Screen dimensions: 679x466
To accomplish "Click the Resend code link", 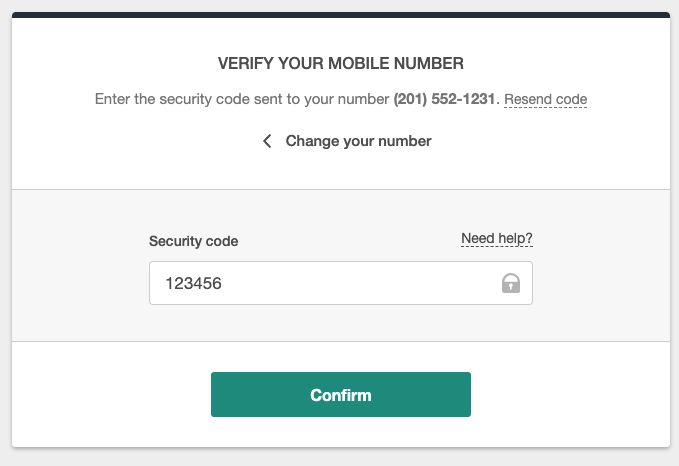I will 545,99.
